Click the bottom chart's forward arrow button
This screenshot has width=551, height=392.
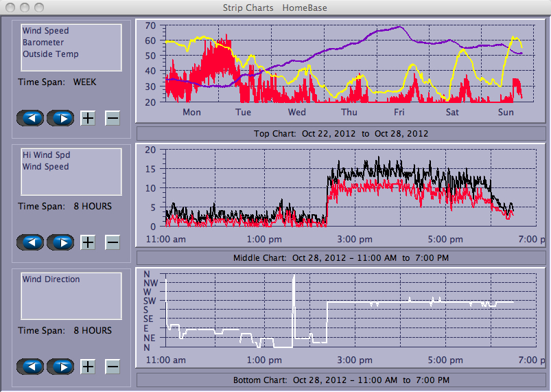click(x=60, y=367)
